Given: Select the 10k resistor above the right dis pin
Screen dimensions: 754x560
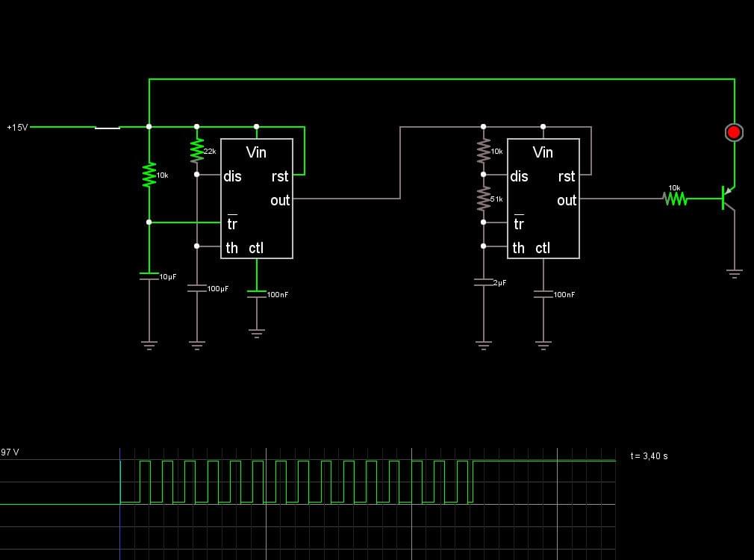Looking at the screenshot, I should click(x=484, y=151).
